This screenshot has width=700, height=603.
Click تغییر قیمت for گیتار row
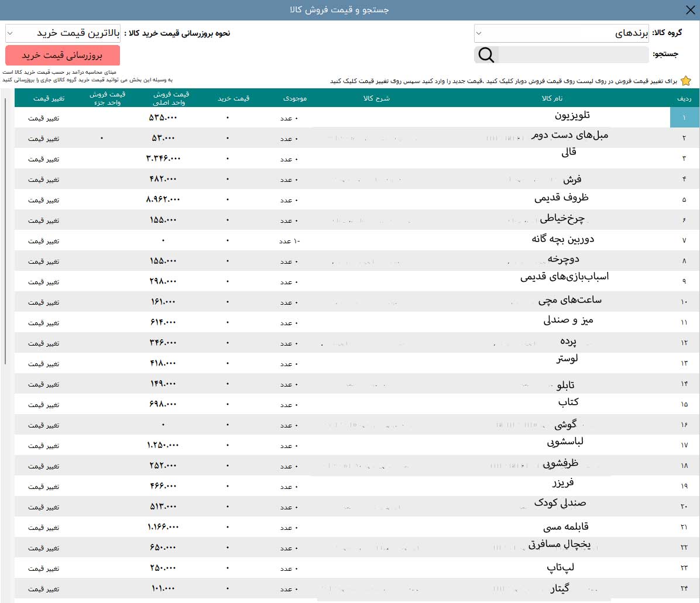click(x=43, y=589)
